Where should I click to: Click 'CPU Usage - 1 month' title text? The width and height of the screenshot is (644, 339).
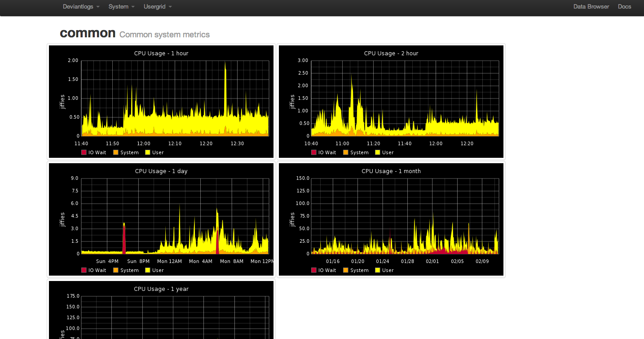(391, 171)
